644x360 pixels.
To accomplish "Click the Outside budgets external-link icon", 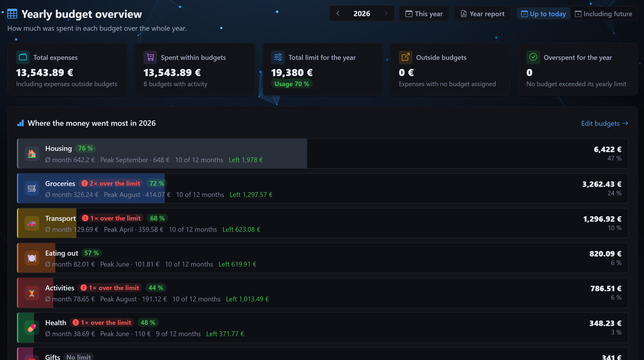I will click(x=405, y=57).
